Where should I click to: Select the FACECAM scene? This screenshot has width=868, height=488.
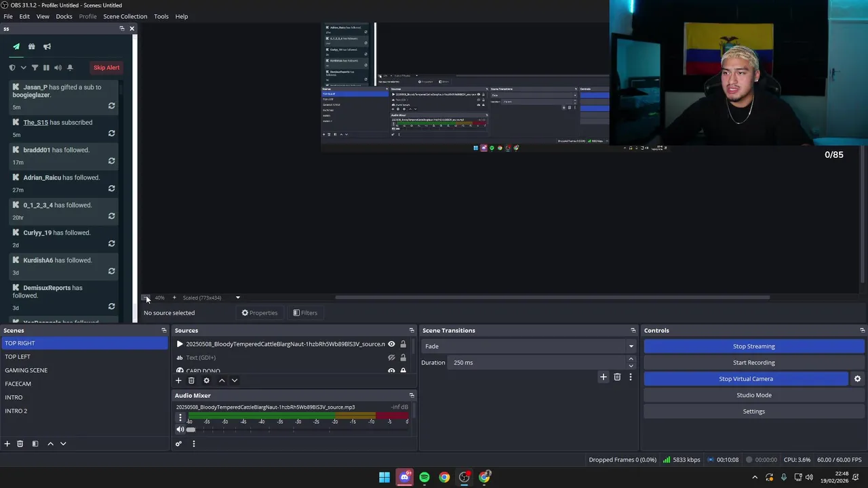84,384
